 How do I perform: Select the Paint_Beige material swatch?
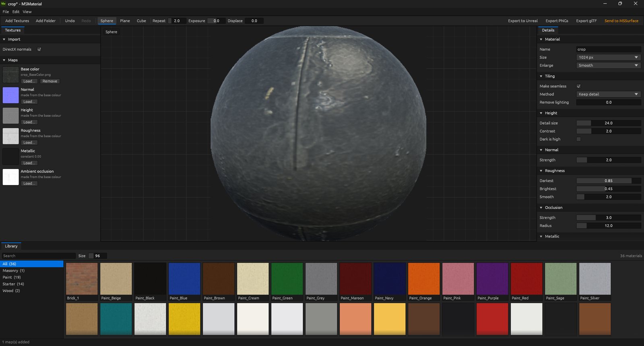pos(116,282)
